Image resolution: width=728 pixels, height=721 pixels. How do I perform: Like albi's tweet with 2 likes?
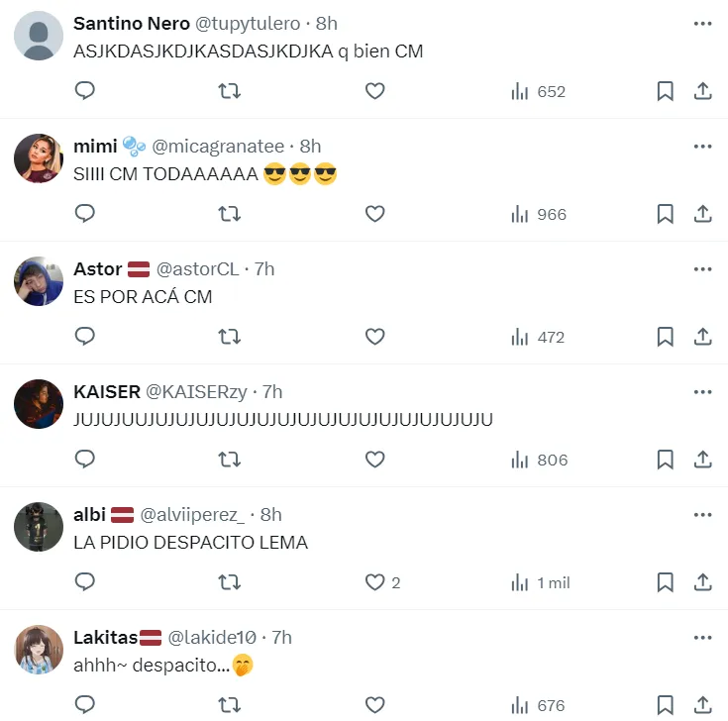(374, 582)
